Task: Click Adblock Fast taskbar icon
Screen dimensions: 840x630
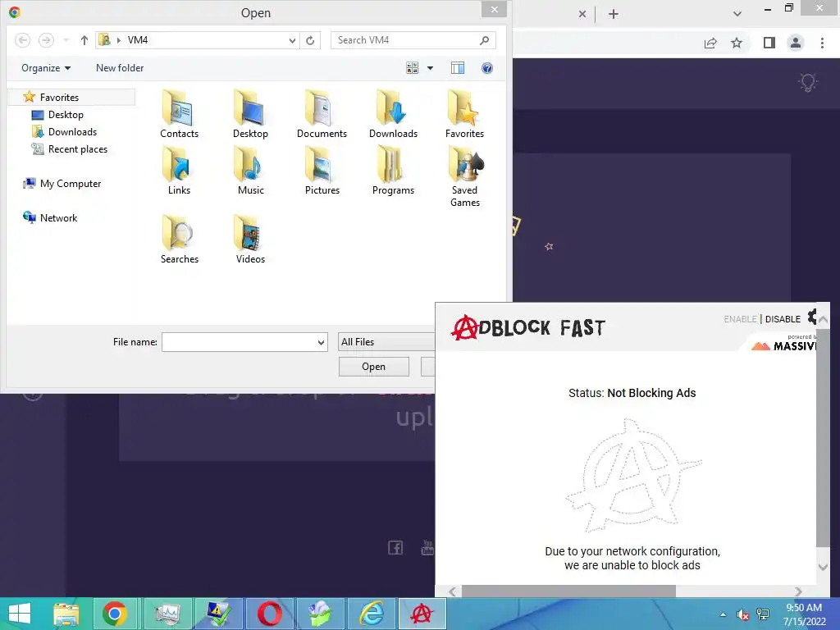Action: pos(422,614)
